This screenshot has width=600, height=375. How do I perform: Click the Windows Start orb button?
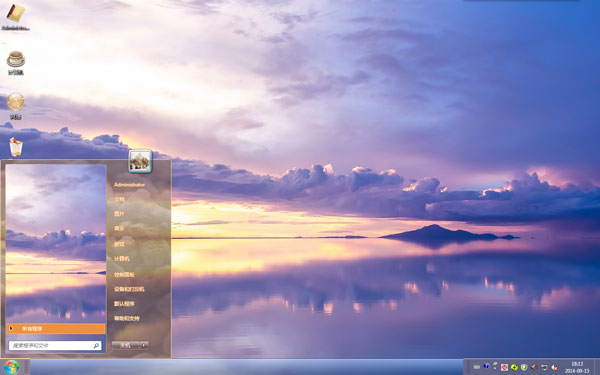(x=11, y=367)
